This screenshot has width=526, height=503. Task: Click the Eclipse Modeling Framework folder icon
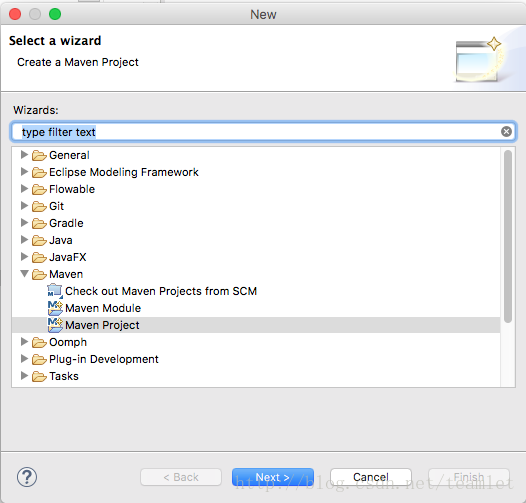[39, 172]
